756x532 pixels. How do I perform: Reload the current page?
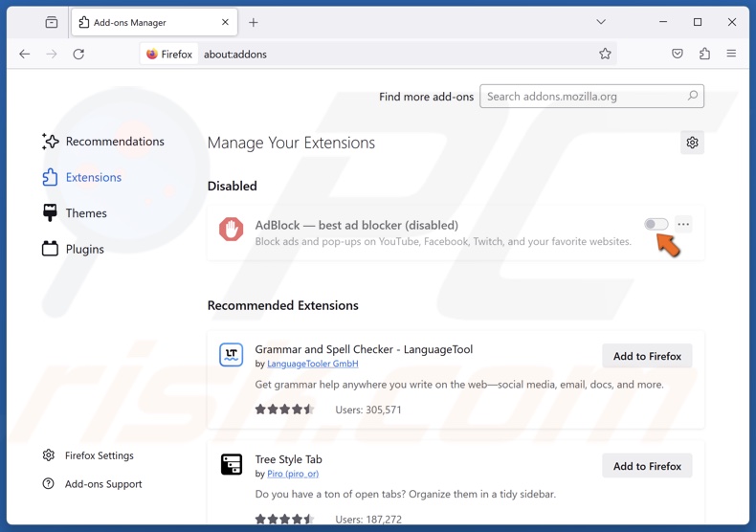pyautogui.click(x=78, y=54)
